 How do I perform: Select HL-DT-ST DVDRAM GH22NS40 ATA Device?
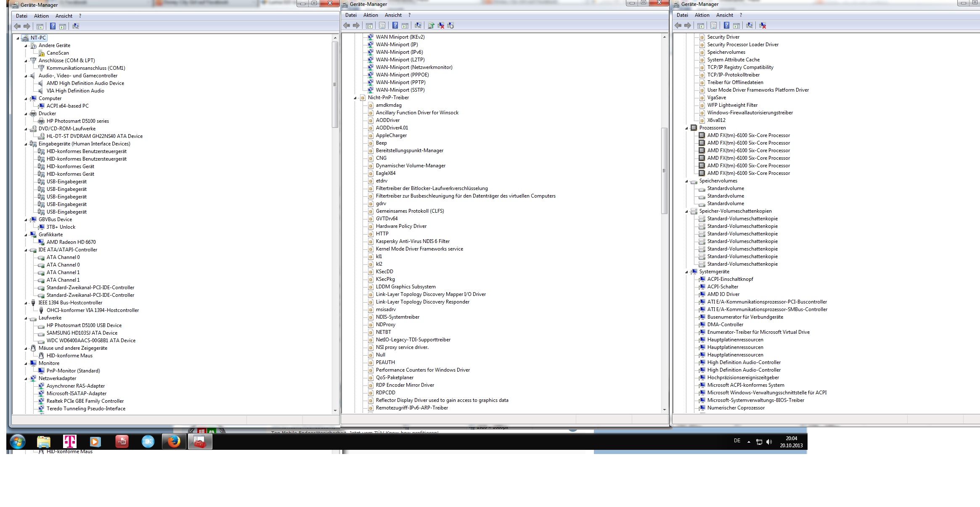[x=95, y=136]
